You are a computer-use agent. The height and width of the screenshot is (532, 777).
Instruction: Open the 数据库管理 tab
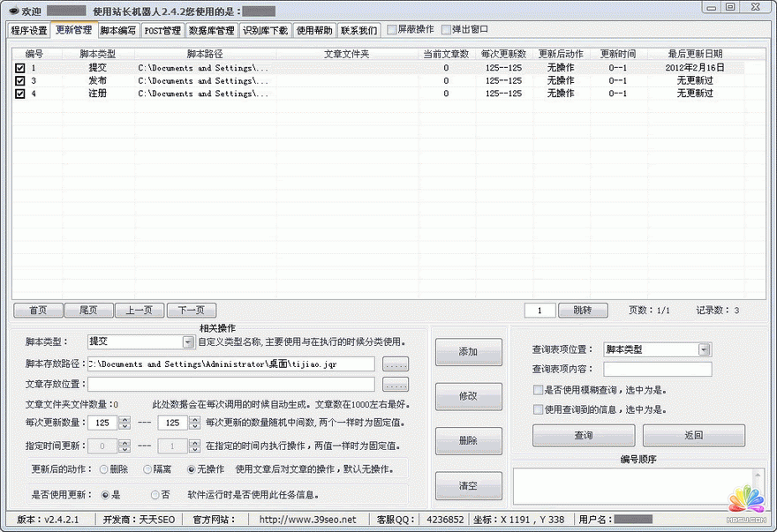pos(210,29)
